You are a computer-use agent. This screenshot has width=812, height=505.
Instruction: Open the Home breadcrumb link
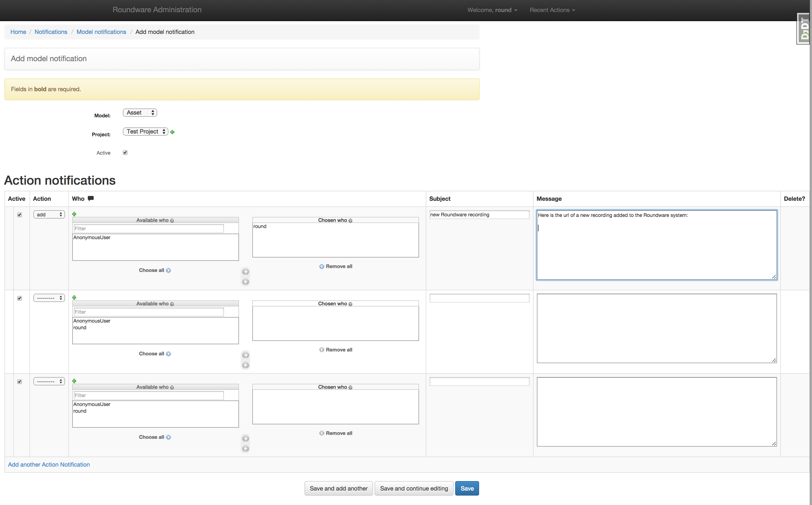(x=18, y=32)
